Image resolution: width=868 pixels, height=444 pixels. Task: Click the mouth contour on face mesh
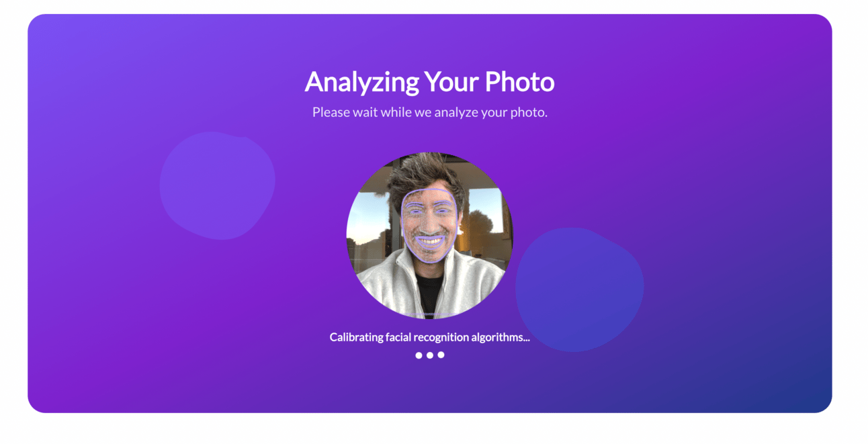point(430,240)
